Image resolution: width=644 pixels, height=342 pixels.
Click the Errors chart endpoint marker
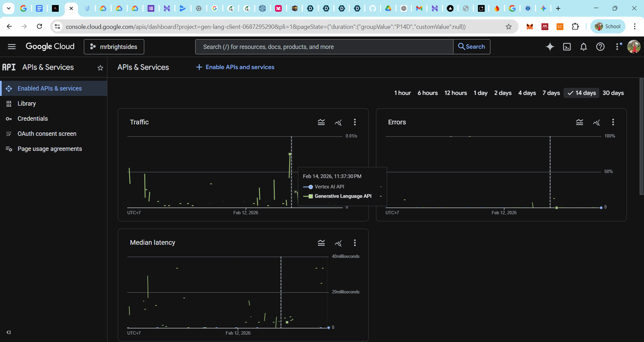tap(601, 208)
